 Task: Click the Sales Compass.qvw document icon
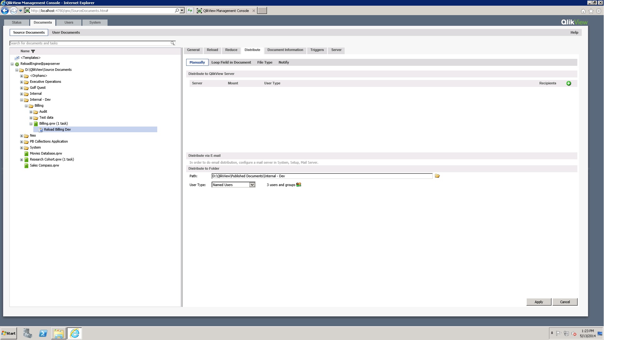26,166
